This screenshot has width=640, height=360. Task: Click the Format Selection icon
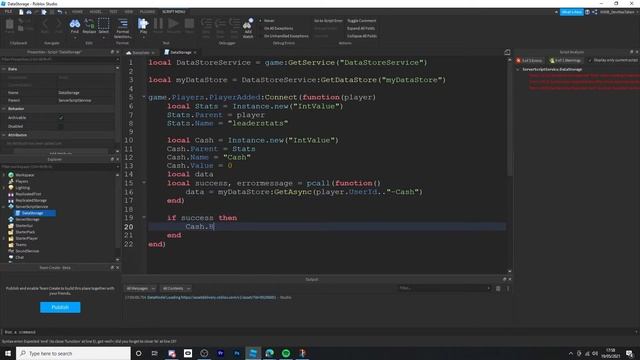[122, 24]
